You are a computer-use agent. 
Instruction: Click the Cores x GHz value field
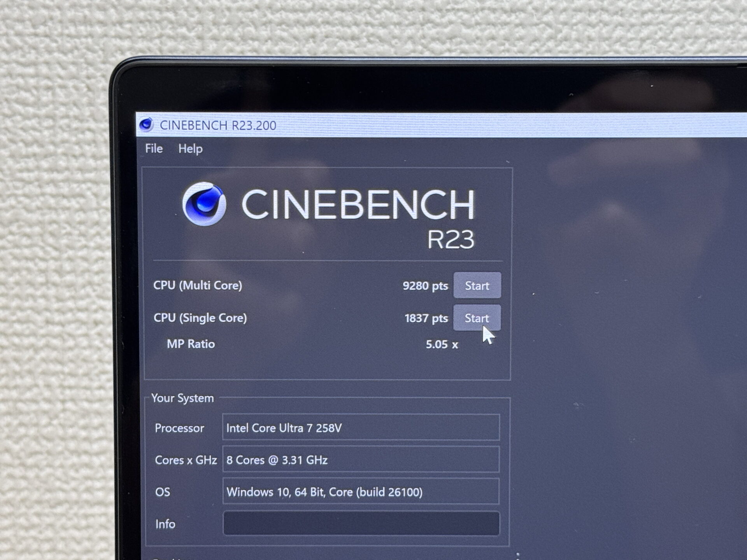click(x=361, y=460)
